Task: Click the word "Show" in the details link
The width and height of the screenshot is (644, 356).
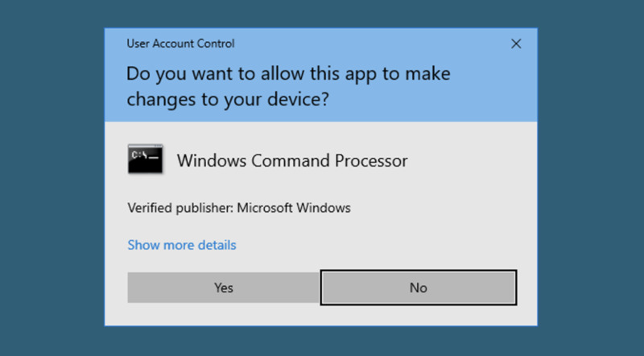Action: (x=142, y=245)
